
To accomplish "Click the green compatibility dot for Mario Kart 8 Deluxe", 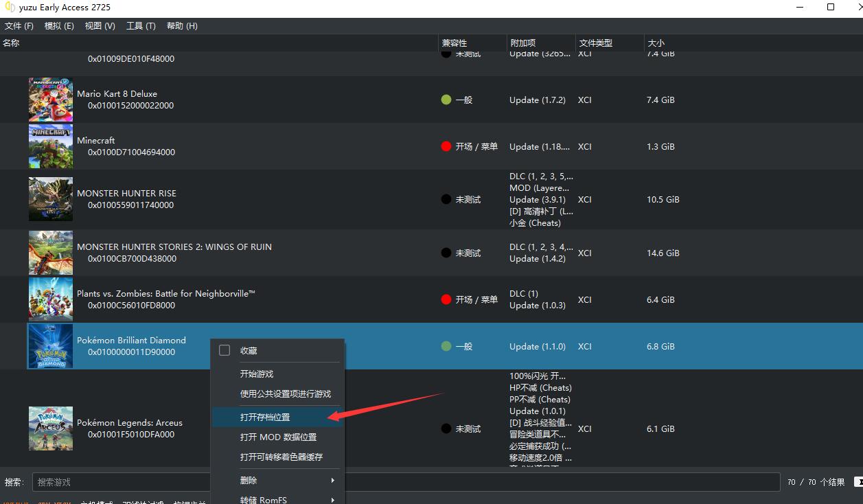I will point(446,100).
